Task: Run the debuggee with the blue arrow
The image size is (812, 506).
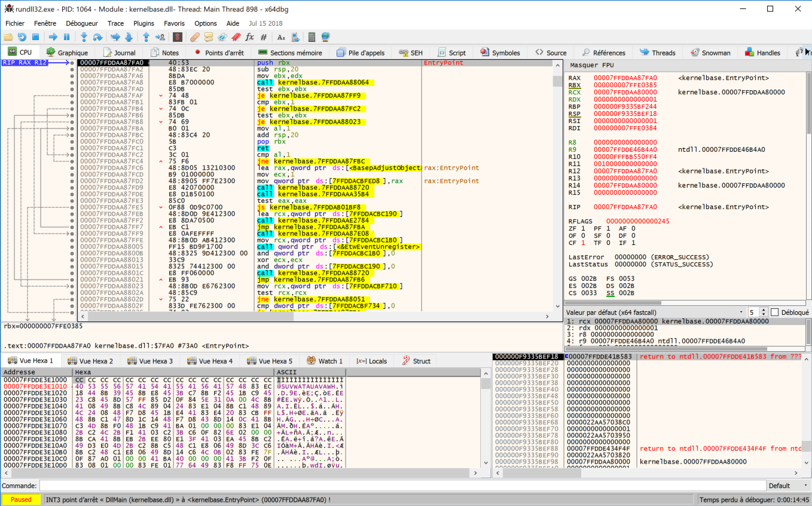Action: [x=53, y=36]
